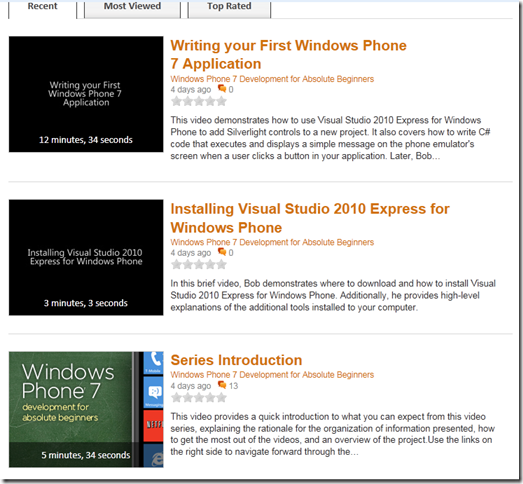Rate Installing Visual Studio video five stars

(221, 265)
